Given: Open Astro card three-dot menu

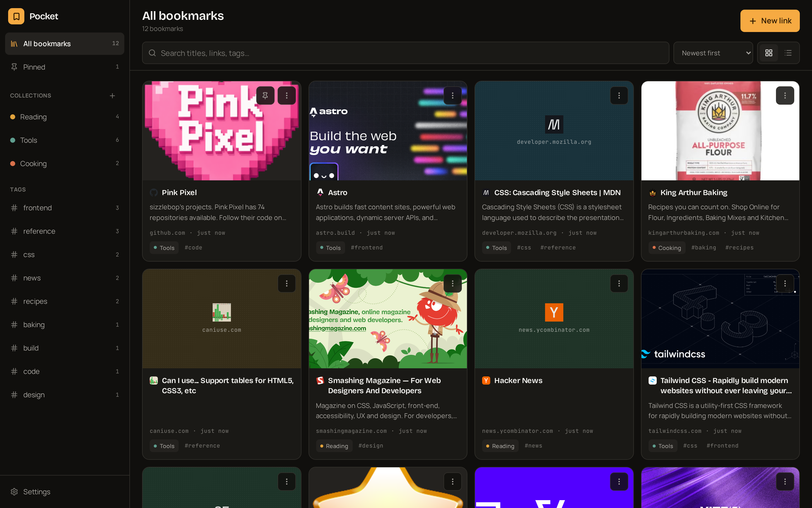Looking at the screenshot, I should click(x=453, y=96).
